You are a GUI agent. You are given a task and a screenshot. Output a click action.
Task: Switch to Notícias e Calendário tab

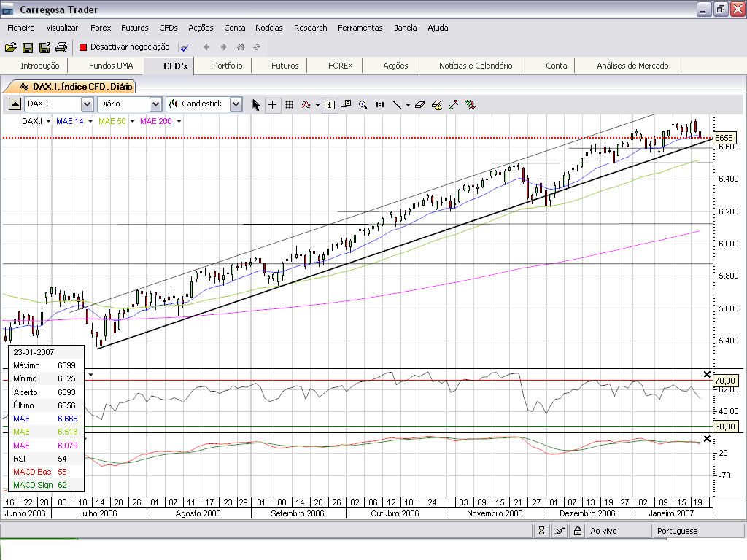pos(476,66)
